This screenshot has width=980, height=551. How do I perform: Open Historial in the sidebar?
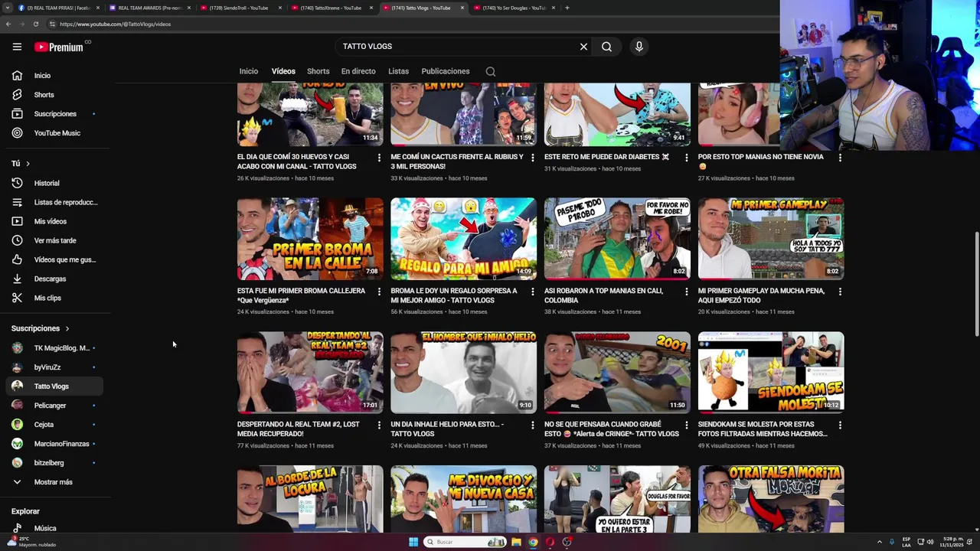(53, 183)
